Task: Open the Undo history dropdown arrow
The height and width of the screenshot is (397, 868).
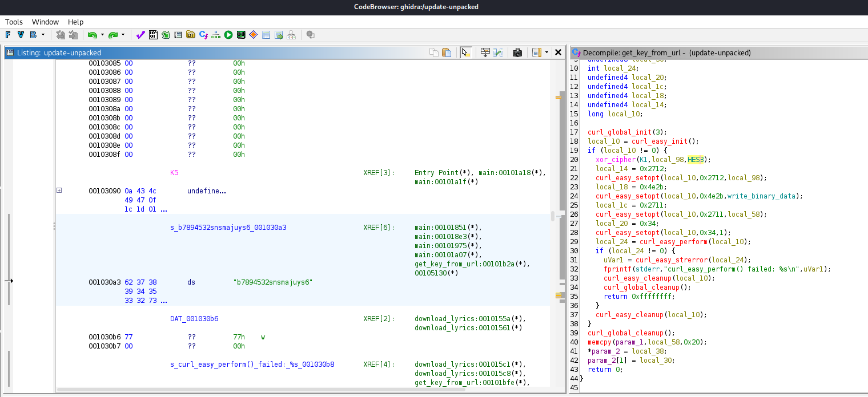Action: (102, 35)
